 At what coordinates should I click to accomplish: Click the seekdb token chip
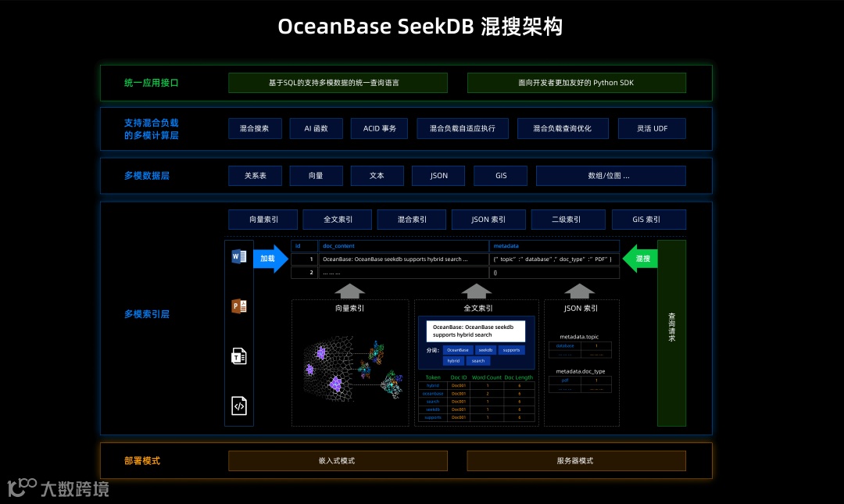(485, 350)
